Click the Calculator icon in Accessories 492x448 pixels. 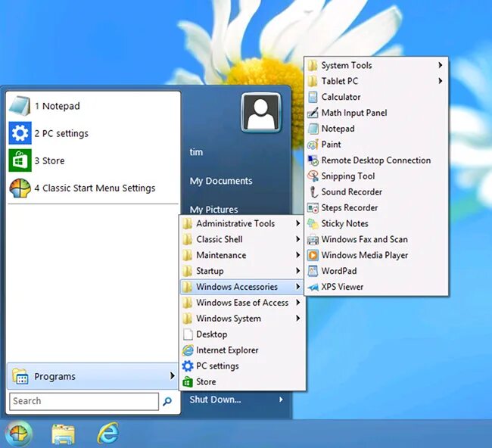(313, 97)
